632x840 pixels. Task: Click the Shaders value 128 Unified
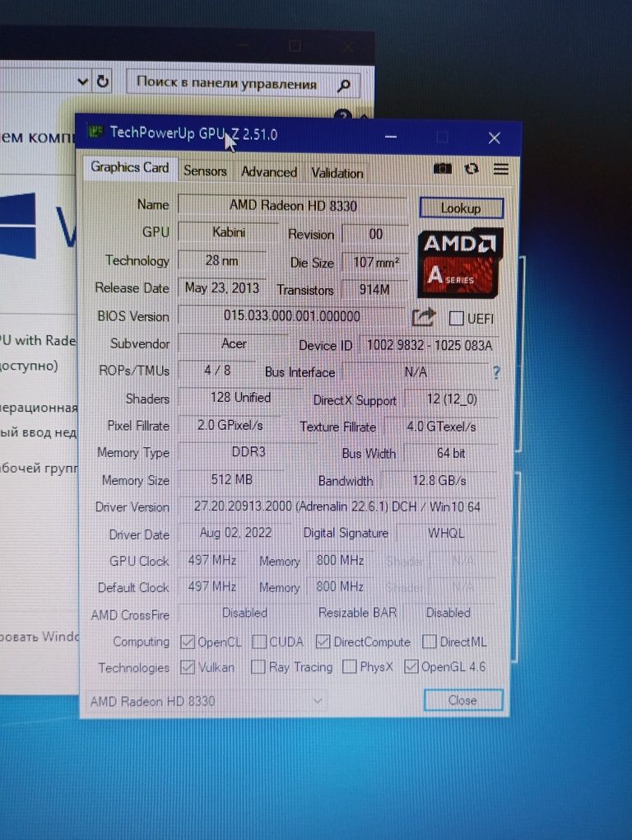(240, 398)
